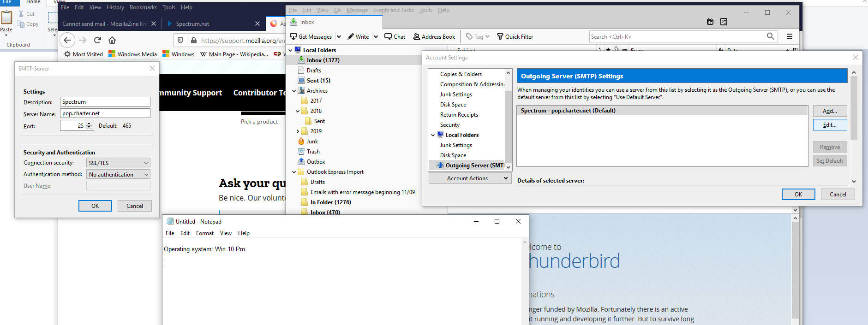
Task: Select Outgoing Server (SMTP) in settings tree
Action: [470, 165]
